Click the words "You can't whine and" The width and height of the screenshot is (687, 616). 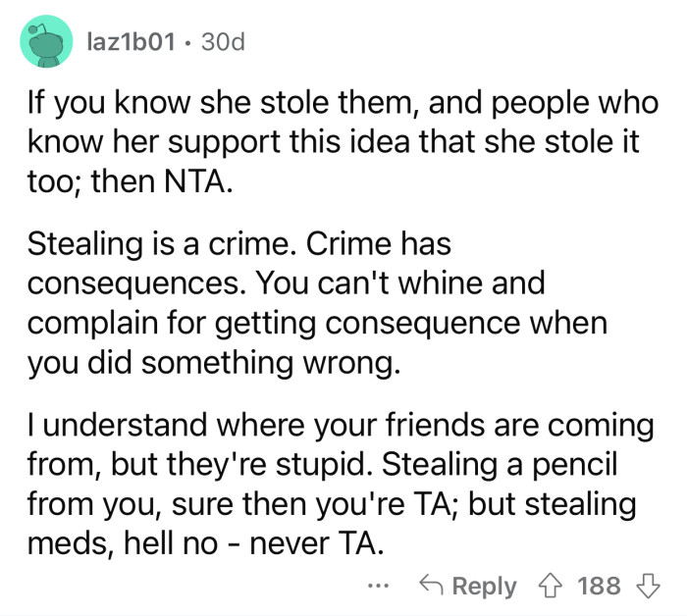(400, 283)
